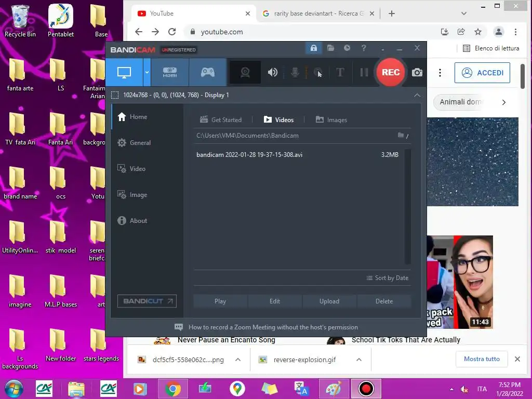The width and height of the screenshot is (532, 399).
Task: Click the ACCEDI sign-in button
Action: 482,73
